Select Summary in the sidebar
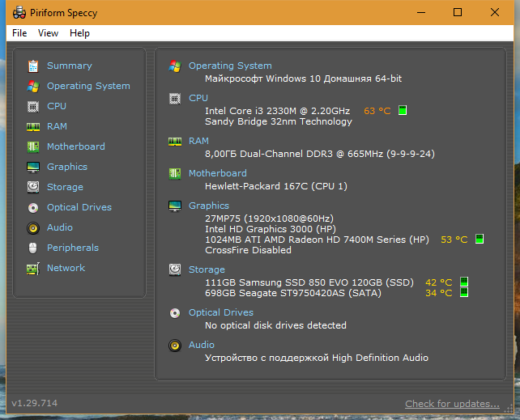The image size is (520, 420). (70, 66)
